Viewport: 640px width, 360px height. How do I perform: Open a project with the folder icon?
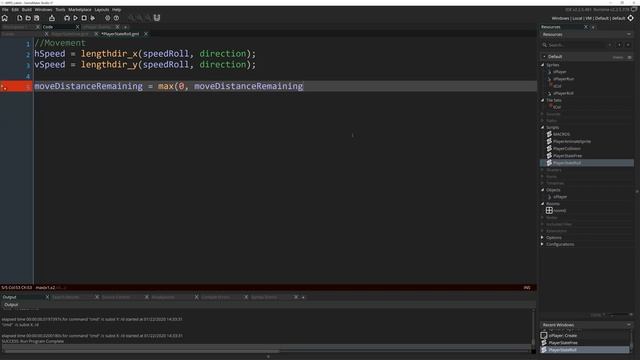(x=28, y=18)
